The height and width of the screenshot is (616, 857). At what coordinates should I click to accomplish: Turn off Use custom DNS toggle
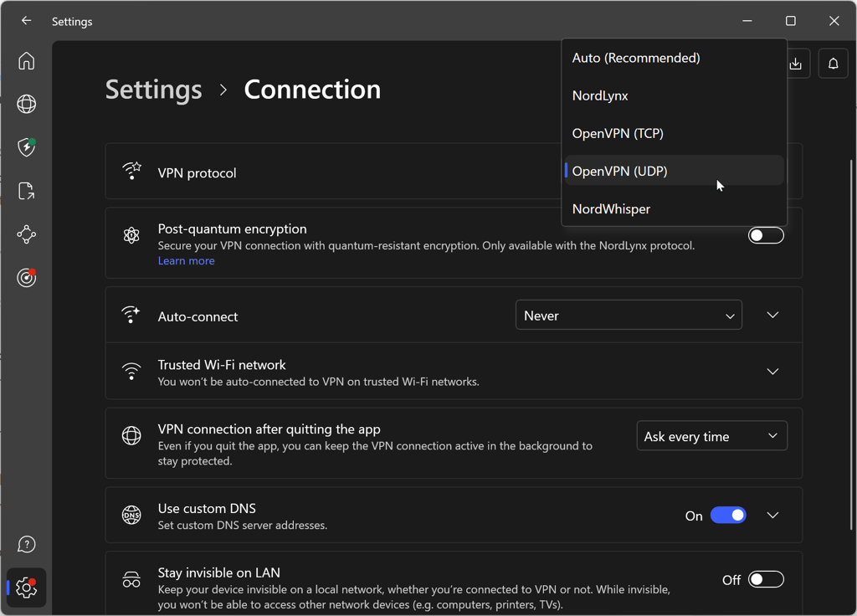(728, 516)
